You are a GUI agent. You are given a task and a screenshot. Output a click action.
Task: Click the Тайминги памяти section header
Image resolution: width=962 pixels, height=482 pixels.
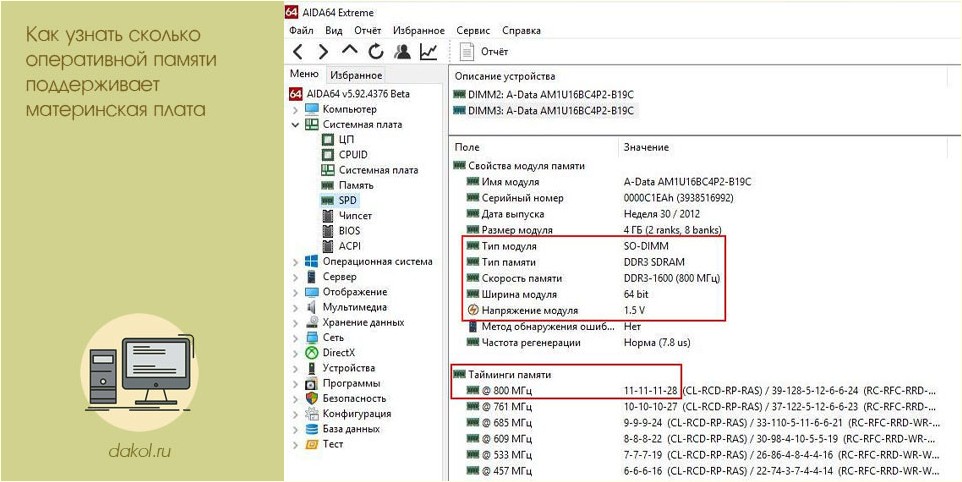[502, 374]
